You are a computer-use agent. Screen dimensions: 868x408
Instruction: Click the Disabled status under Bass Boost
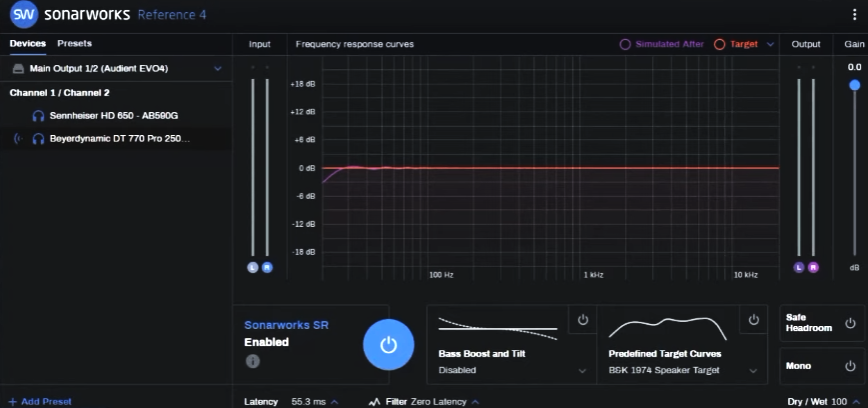click(457, 370)
